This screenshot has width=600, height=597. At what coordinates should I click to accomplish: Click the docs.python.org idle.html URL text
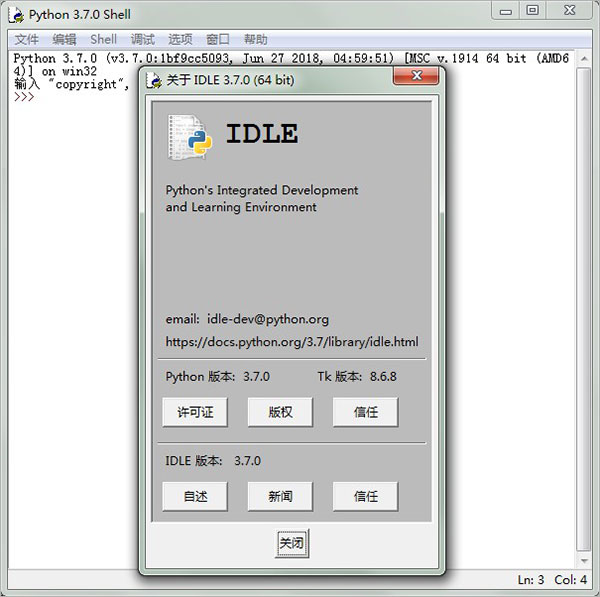(292, 342)
